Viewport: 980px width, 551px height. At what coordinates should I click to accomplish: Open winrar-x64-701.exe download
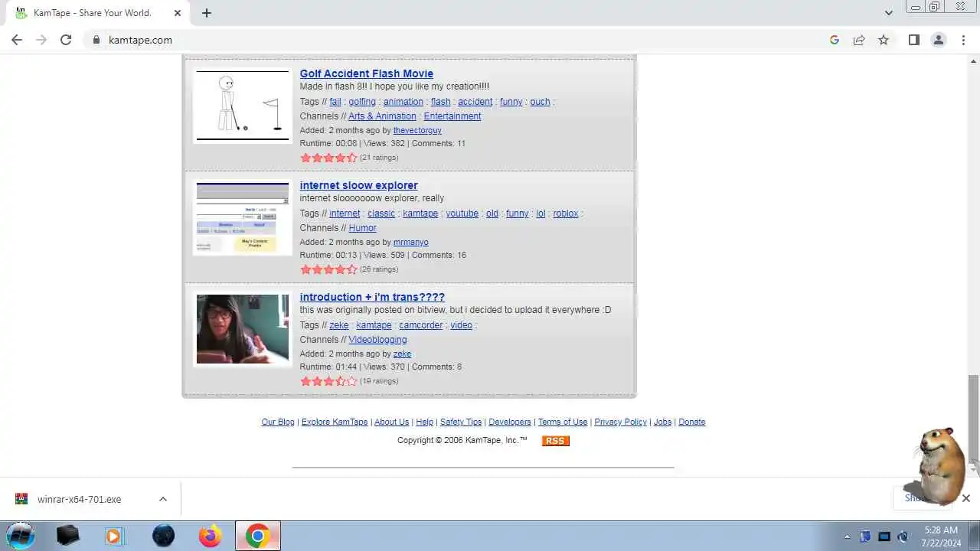(79, 499)
